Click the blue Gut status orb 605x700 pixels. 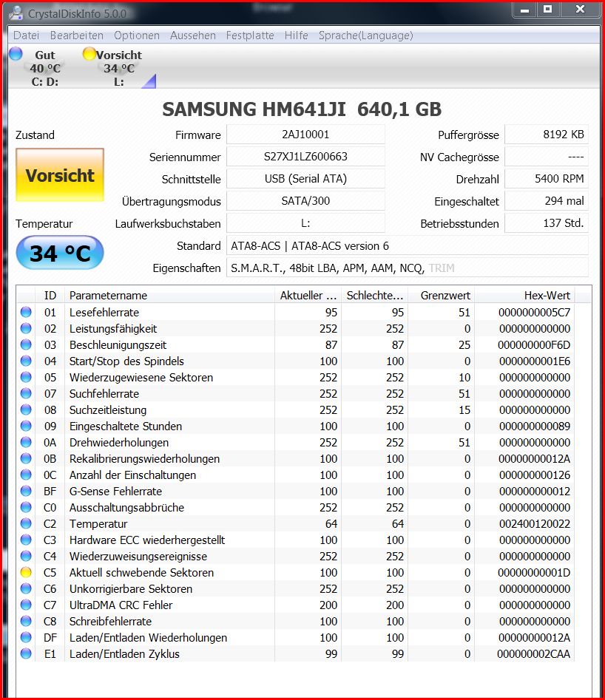[x=16, y=54]
